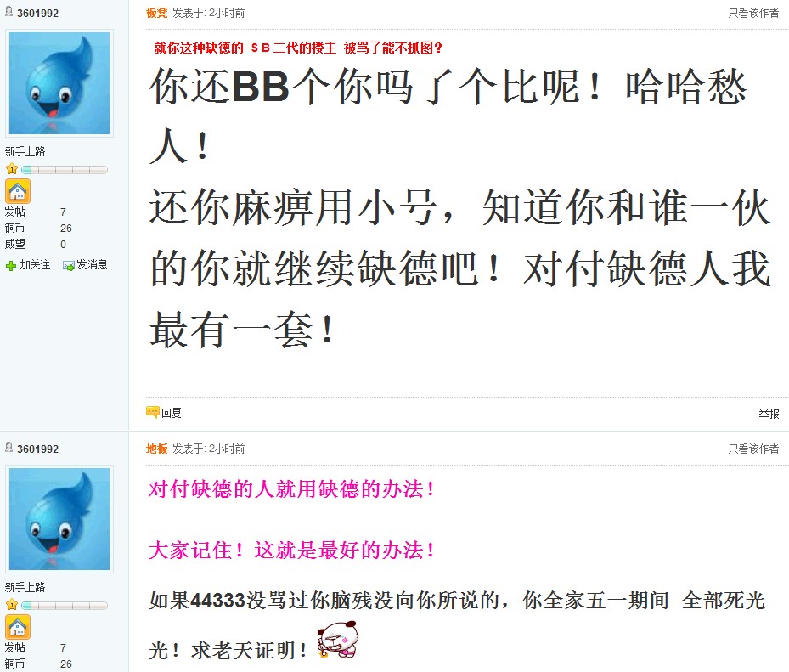
Task: Click the star level icon in second profile
Action: (x=12, y=605)
